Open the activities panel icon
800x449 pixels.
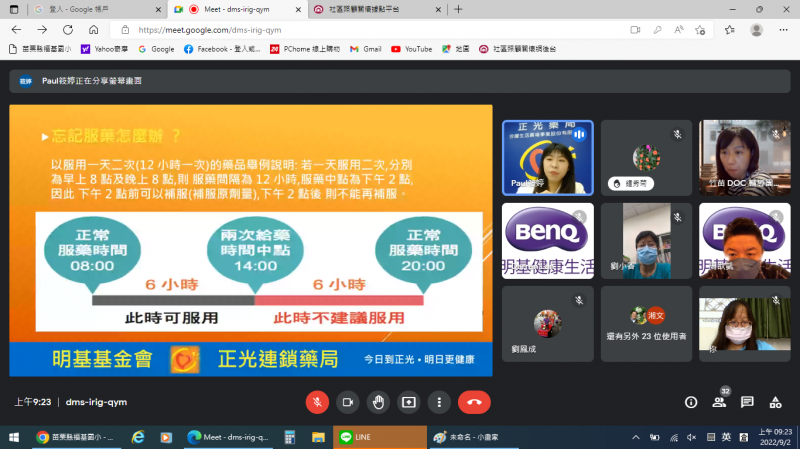776,402
